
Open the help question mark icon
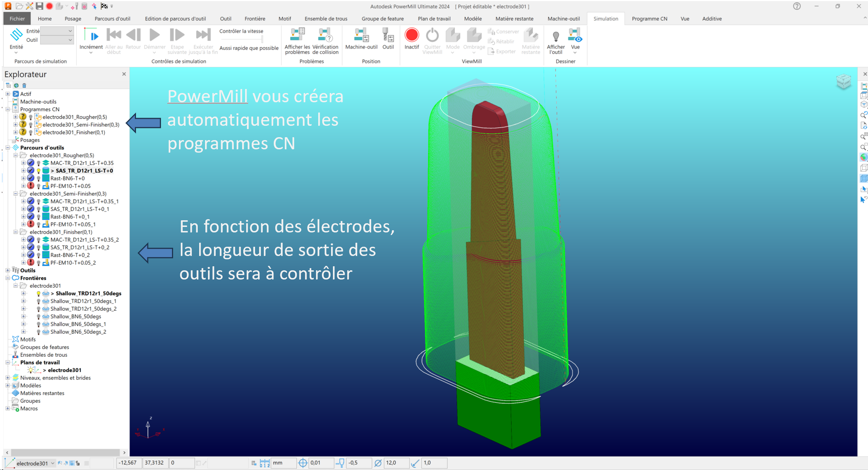[x=797, y=6]
